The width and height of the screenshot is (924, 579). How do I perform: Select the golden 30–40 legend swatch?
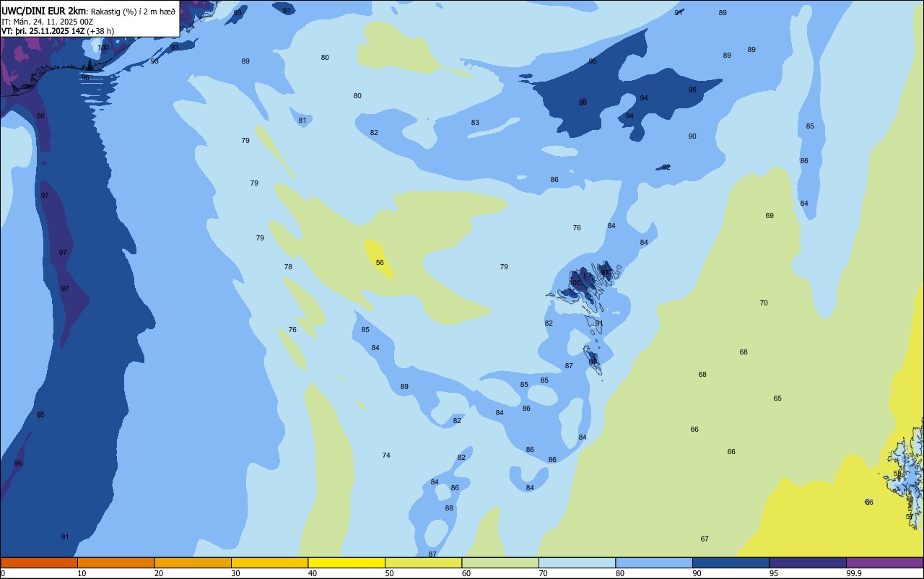click(269, 562)
